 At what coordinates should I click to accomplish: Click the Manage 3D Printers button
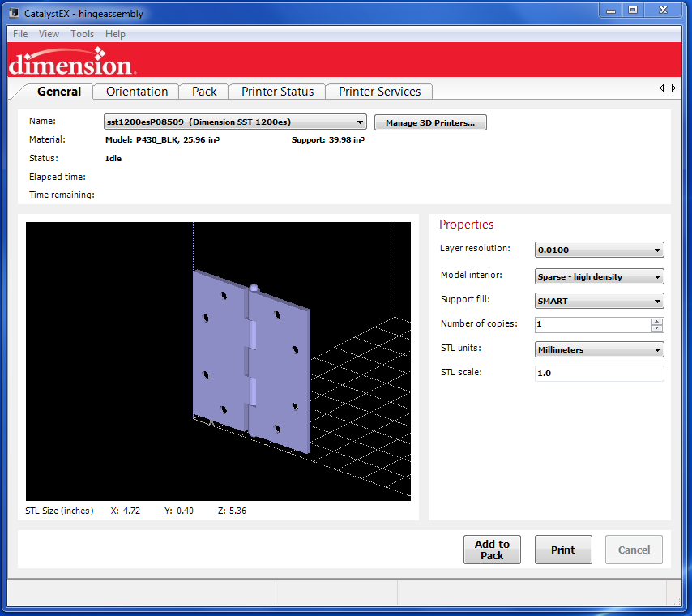click(430, 122)
